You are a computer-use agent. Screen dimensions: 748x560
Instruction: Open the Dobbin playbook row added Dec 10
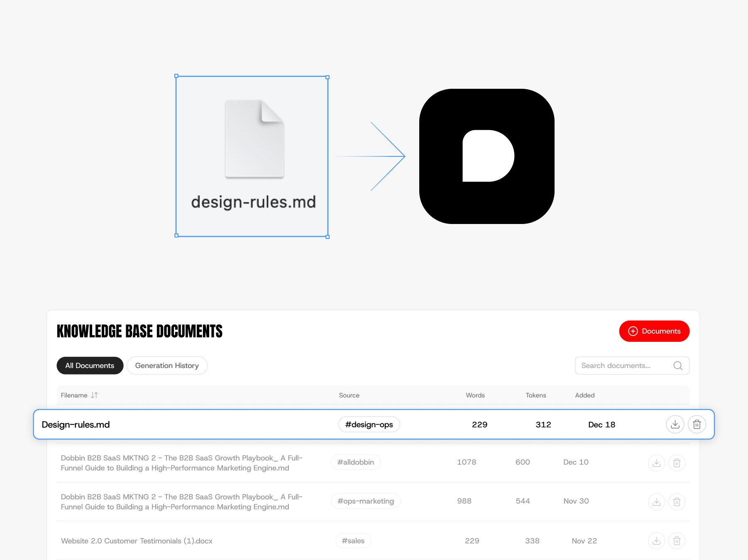pyautogui.click(x=373, y=463)
